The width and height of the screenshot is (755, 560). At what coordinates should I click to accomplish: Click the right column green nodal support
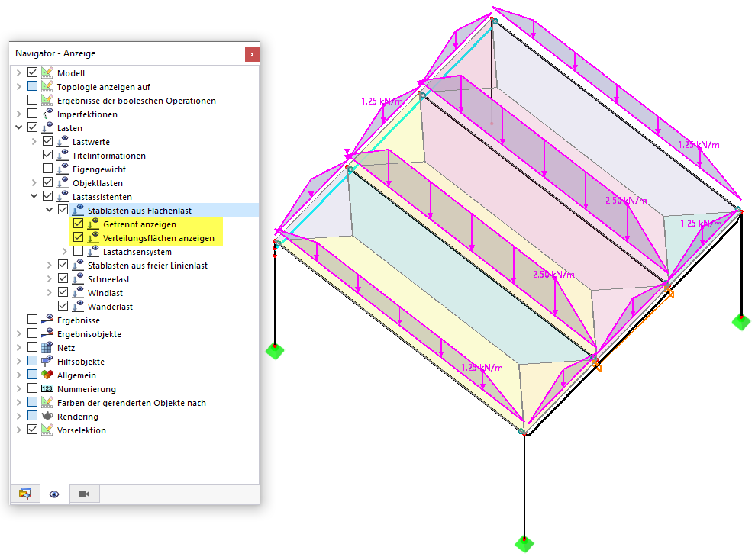coord(741,321)
